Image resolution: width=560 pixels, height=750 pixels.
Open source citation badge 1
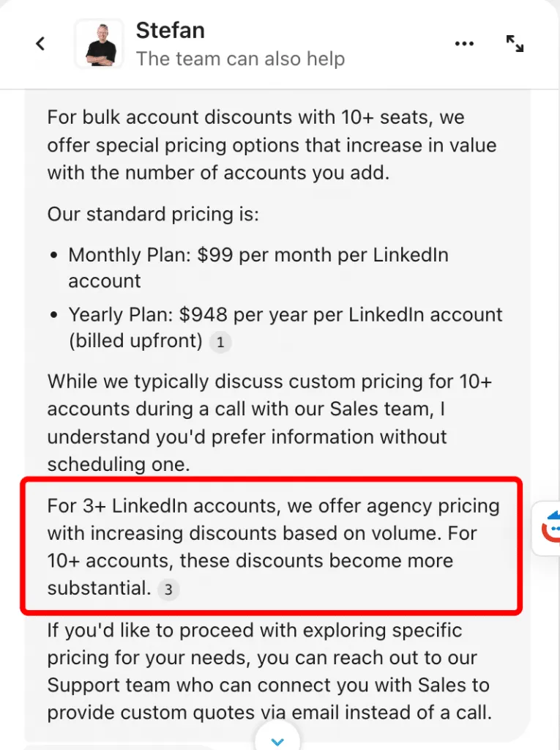click(x=220, y=342)
